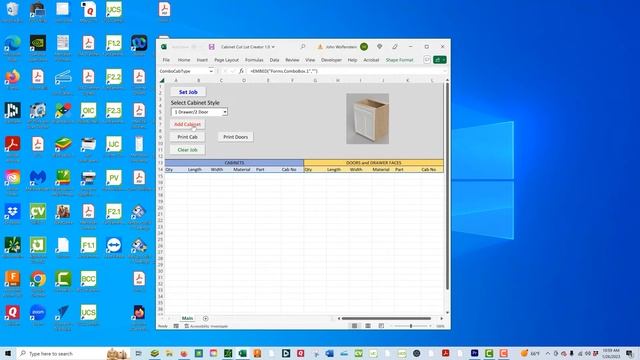Click the Windows Start button

coord(8,353)
